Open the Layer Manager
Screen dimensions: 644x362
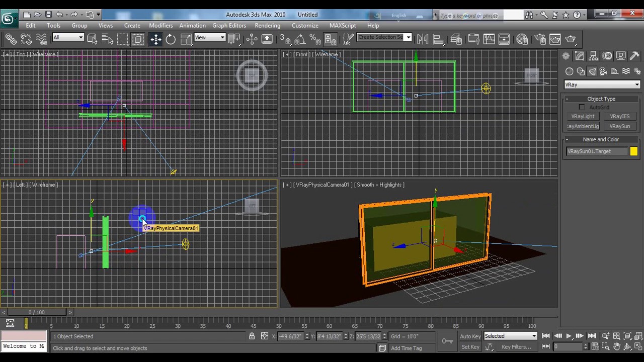[456, 39]
